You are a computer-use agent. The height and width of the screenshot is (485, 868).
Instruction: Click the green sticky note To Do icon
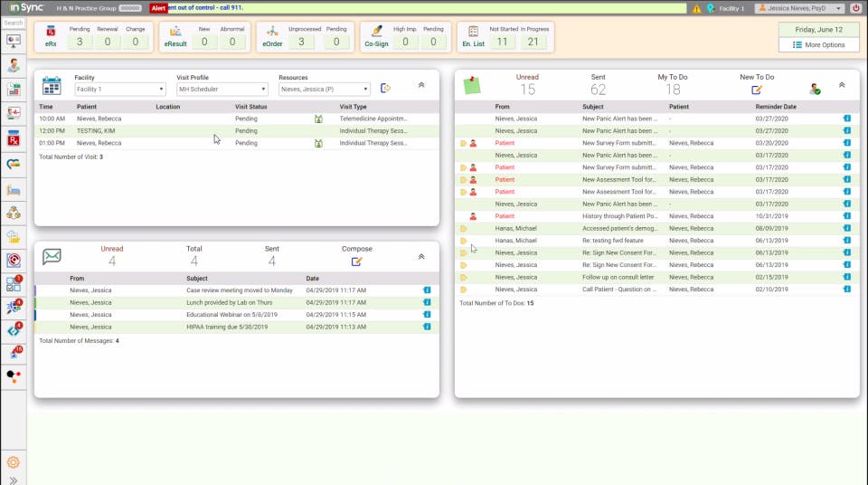click(x=472, y=85)
